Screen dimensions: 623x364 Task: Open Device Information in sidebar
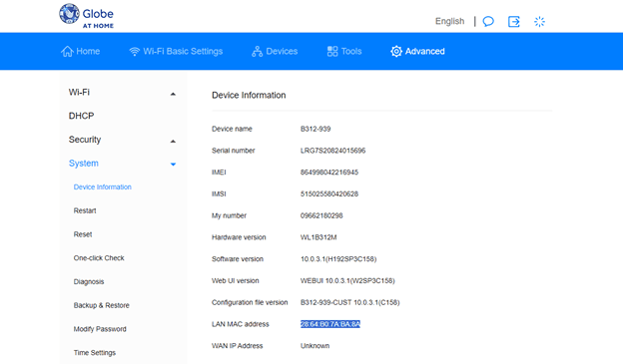tap(103, 186)
